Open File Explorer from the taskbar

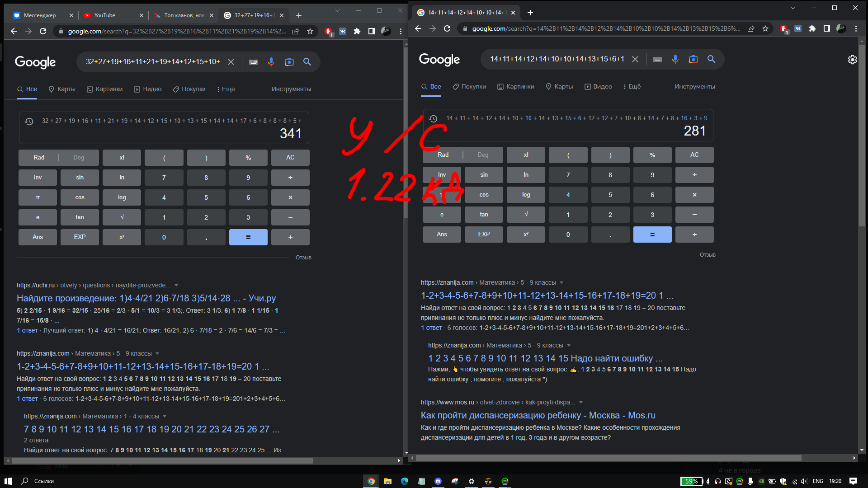(387, 481)
